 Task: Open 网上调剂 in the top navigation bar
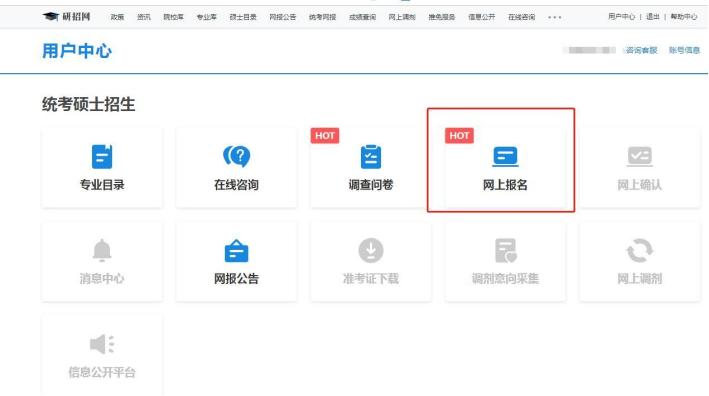[402, 17]
